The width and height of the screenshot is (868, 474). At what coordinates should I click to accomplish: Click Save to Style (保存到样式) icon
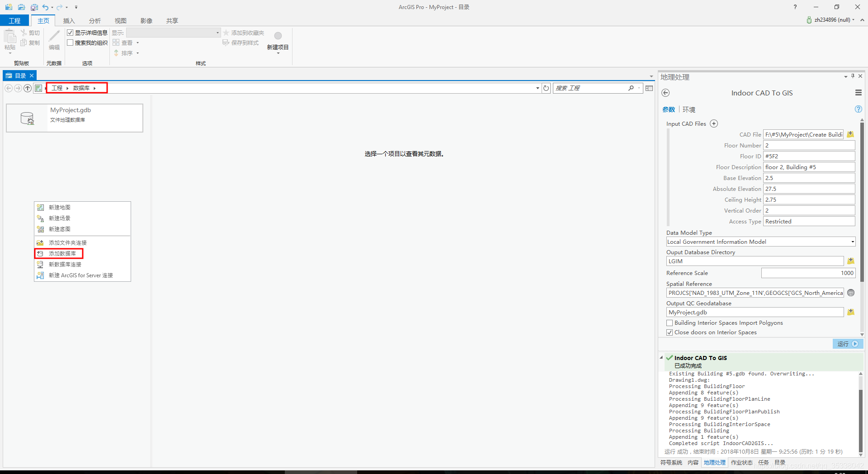click(226, 43)
